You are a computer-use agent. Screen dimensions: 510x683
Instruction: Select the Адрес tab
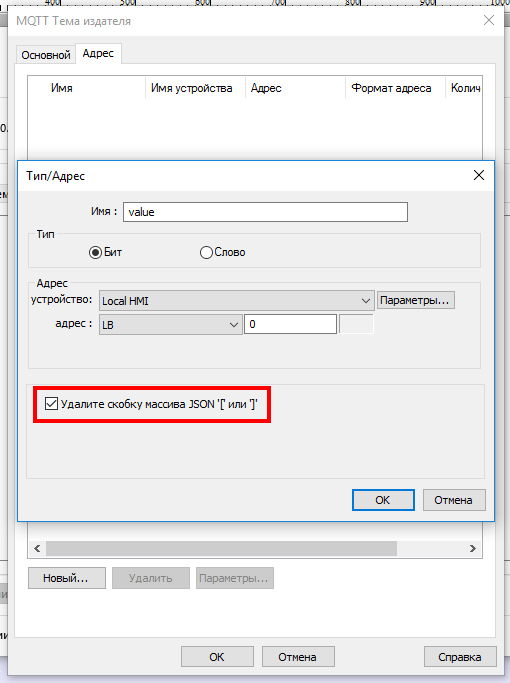click(98, 53)
